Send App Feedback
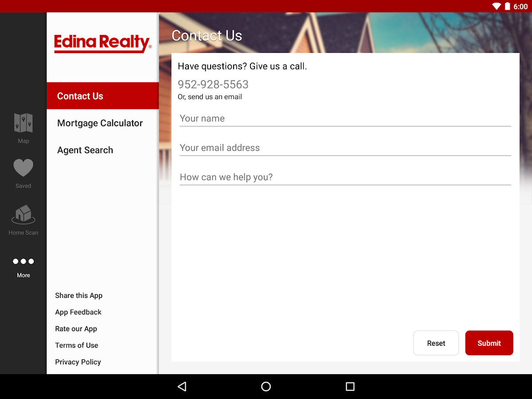 click(78, 312)
